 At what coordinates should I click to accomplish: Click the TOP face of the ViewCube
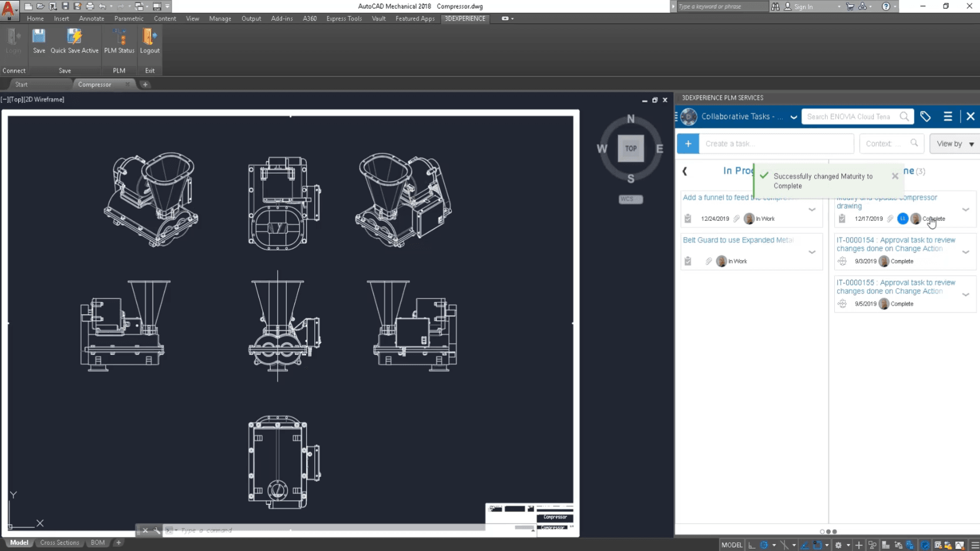[630, 149]
